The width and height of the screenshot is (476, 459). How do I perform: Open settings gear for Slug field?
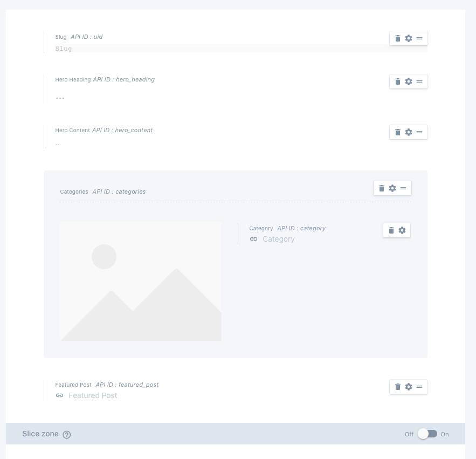[409, 38]
